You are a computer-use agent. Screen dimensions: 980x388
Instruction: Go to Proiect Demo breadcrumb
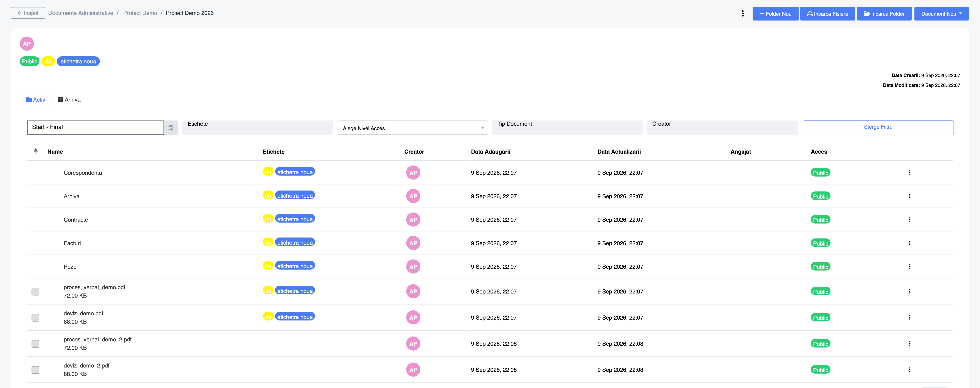tap(140, 13)
